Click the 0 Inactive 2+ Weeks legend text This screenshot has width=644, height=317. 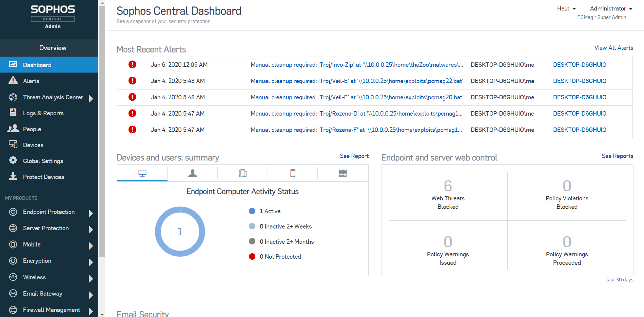click(286, 226)
